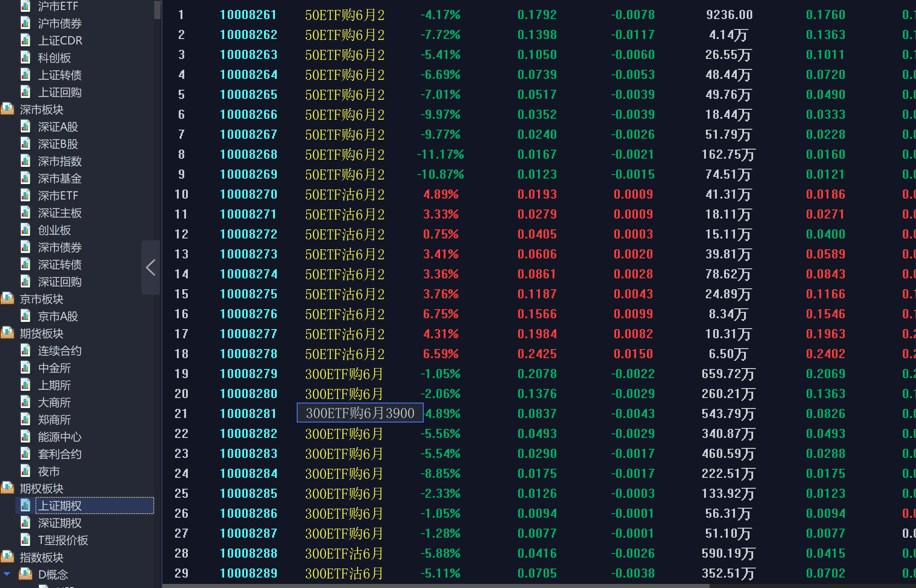
Task: Click icon beside 深证A股
Action: pyautogui.click(x=26, y=126)
